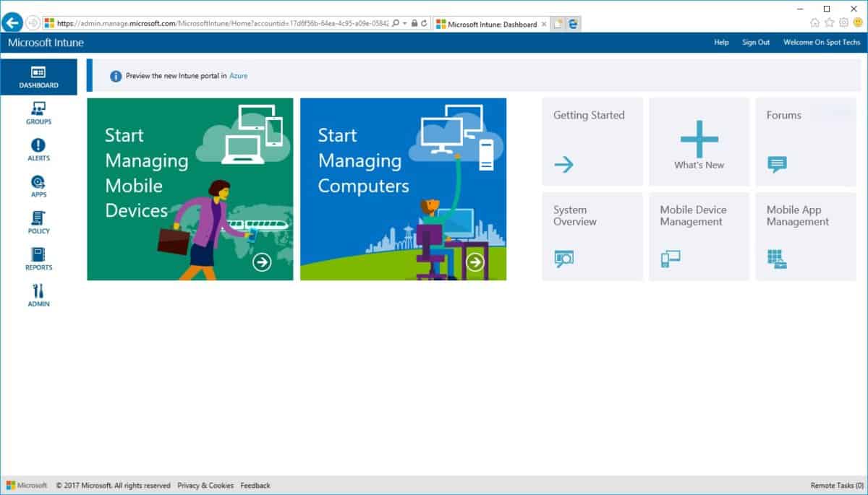Open the Admin tools section
The image size is (868, 495).
[x=39, y=296]
